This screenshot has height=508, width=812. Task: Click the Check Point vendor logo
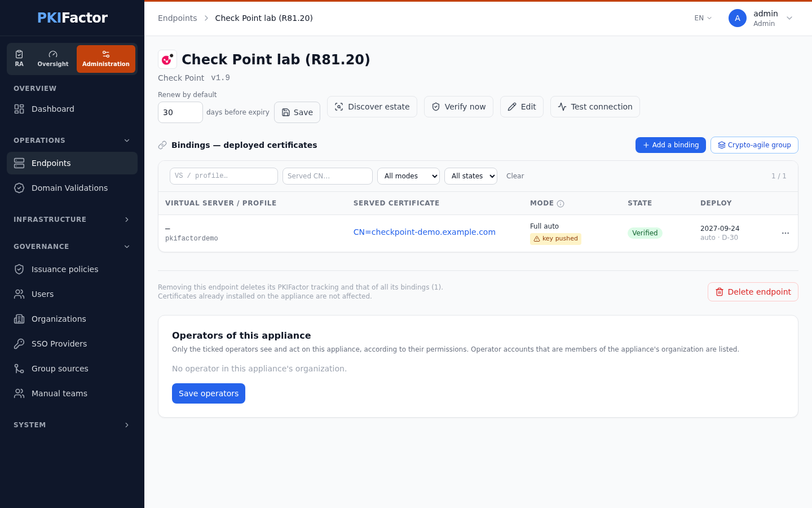point(167,59)
